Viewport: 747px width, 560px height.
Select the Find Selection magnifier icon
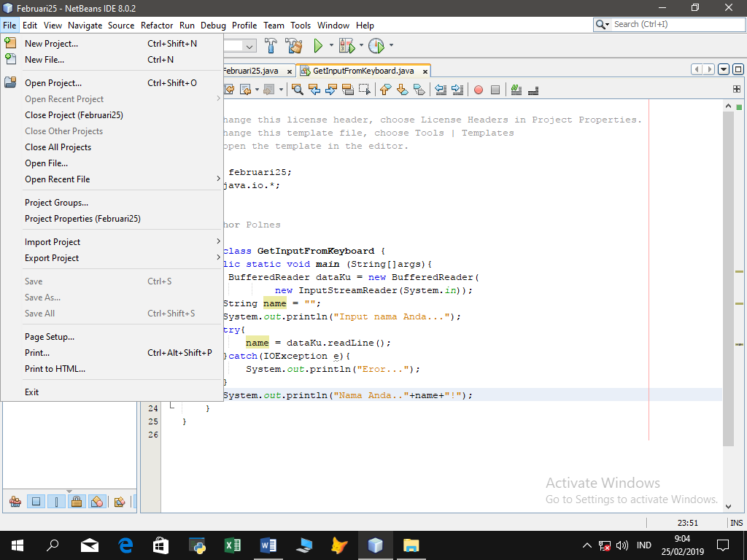[298, 89]
